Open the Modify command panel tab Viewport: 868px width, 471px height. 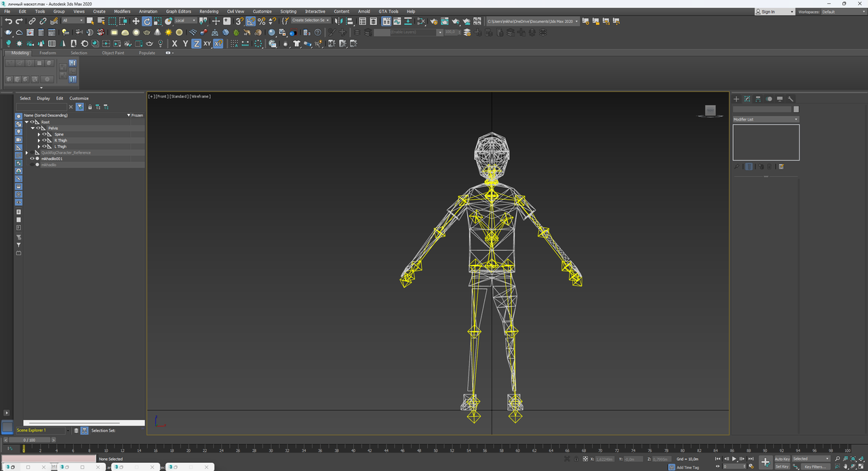tap(747, 99)
